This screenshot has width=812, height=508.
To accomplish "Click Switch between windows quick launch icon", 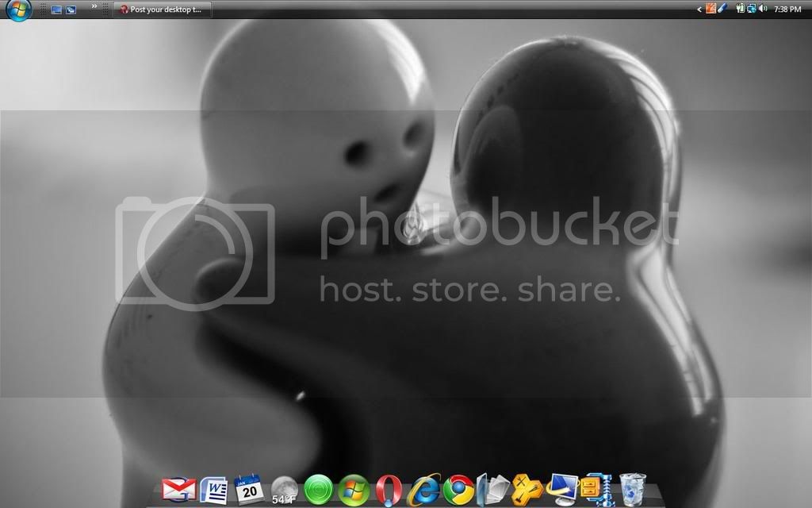I will [71, 10].
